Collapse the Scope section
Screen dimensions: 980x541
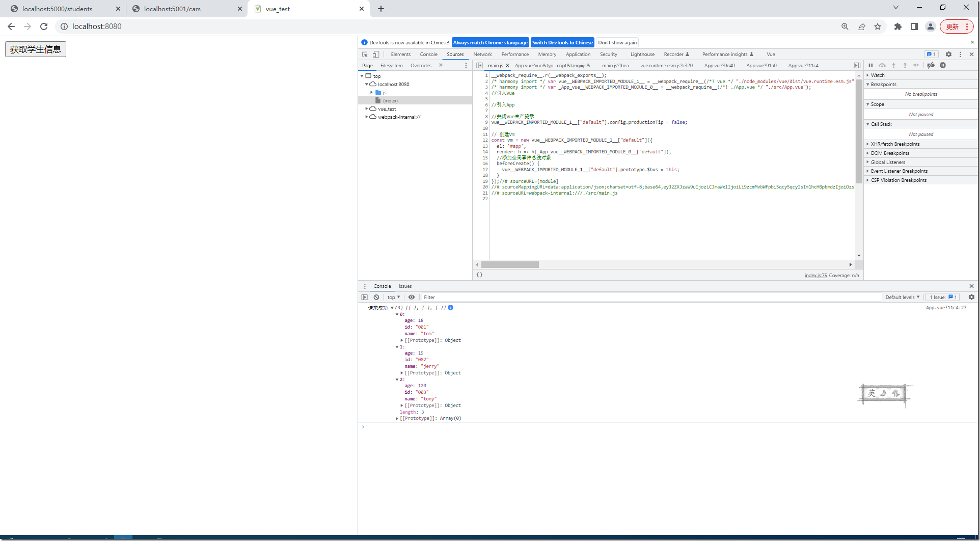tap(877, 104)
